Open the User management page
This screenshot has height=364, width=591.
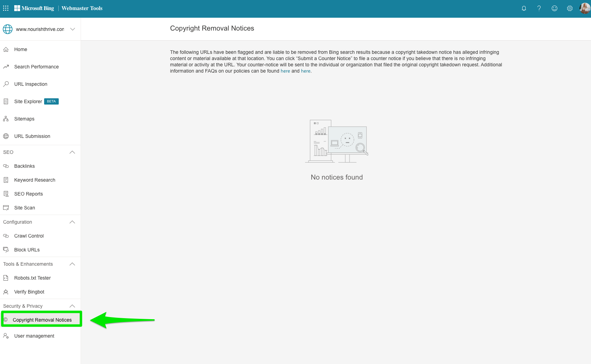34,336
